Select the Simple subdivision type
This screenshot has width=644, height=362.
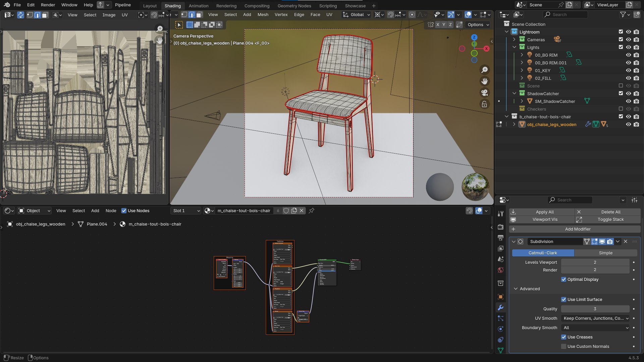[x=605, y=253]
